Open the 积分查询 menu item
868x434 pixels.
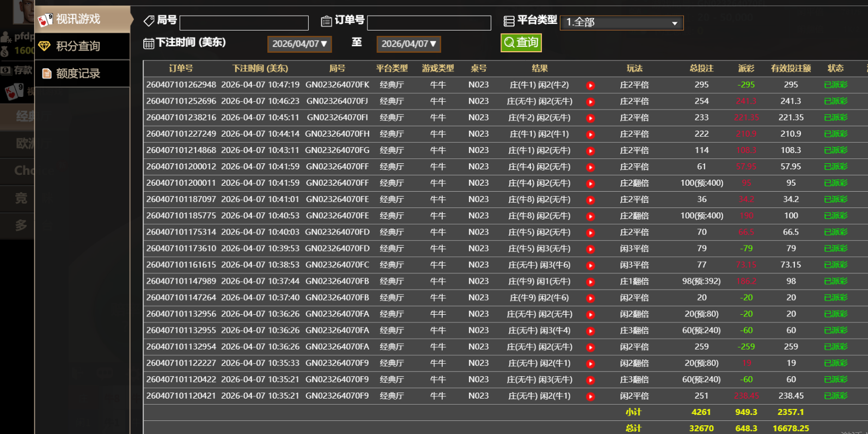(x=78, y=46)
